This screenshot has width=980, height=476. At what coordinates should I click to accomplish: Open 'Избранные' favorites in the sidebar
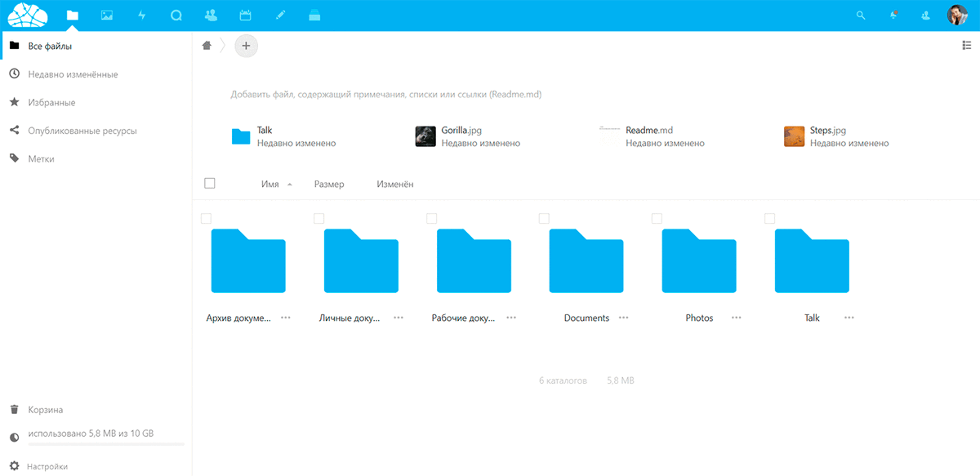click(x=96, y=102)
